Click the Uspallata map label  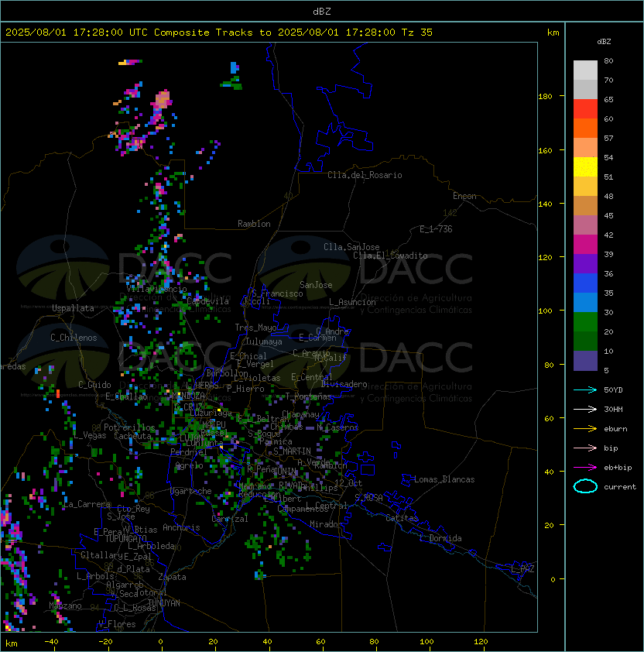pos(73,308)
